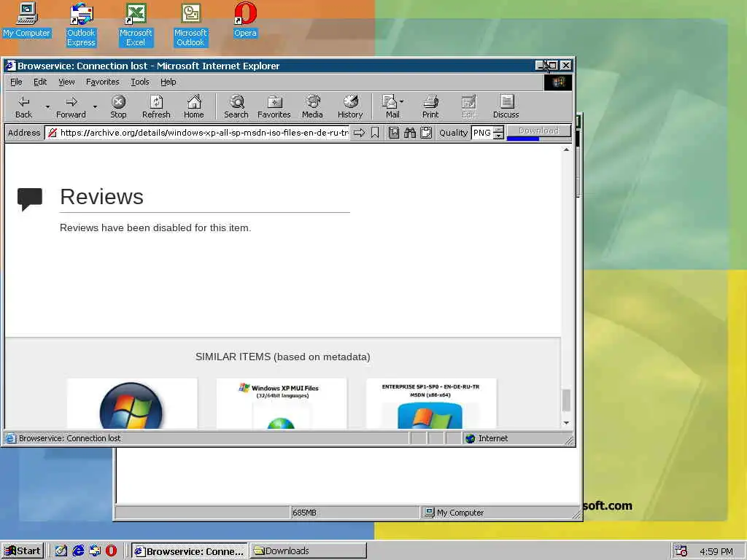747x560 pixels.
Task: Decrease Quality setting with down spinner
Action: [x=498, y=136]
